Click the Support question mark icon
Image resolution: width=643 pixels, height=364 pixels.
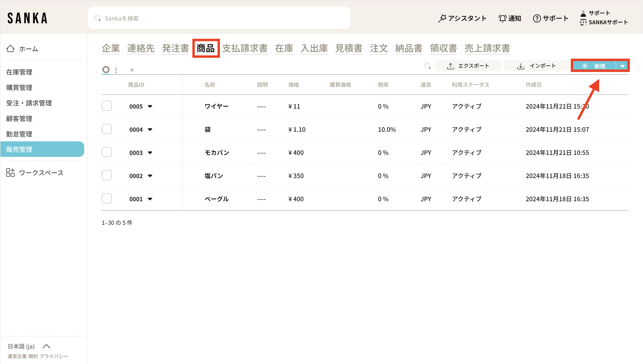point(537,18)
